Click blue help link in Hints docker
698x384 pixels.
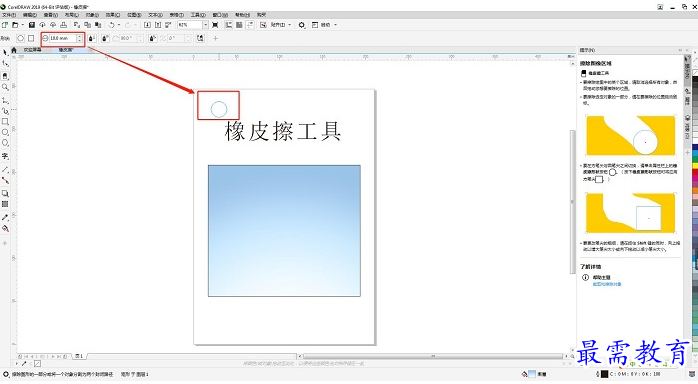[x=607, y=284]
